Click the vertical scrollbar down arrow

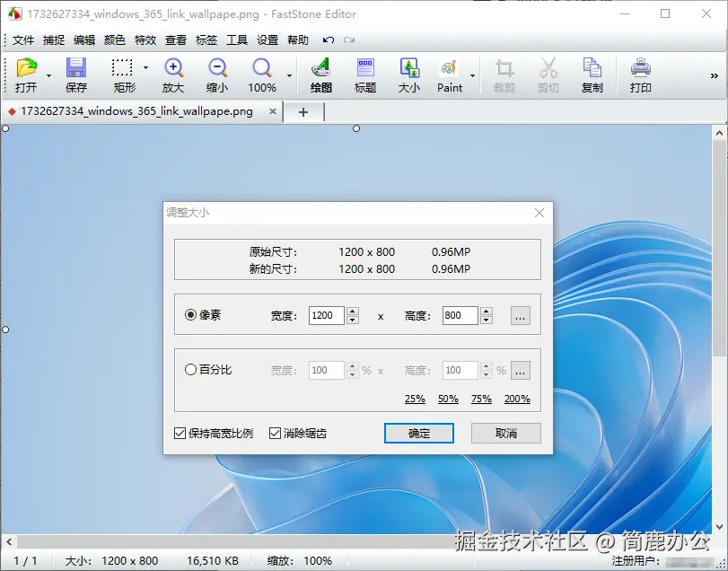(720, 526)
